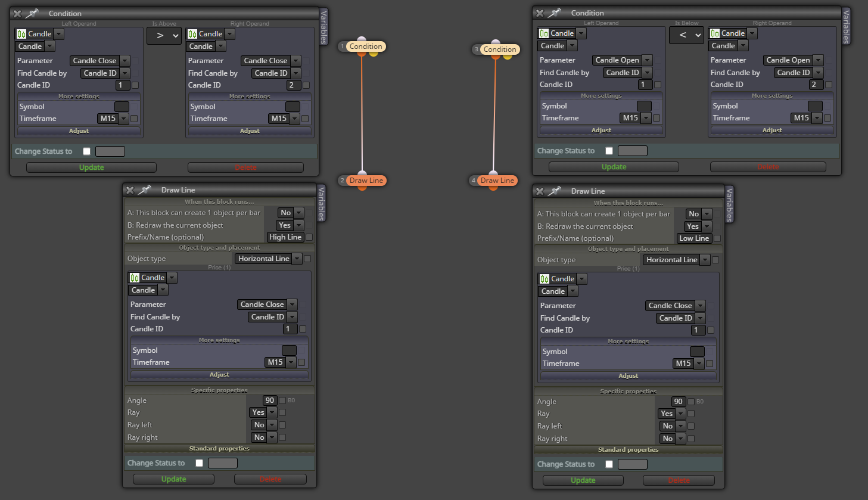The height and width of the screenshot is (500, 868).
Task: Open Variables tab on Is Above Condition panel
Action: point(323,27)
